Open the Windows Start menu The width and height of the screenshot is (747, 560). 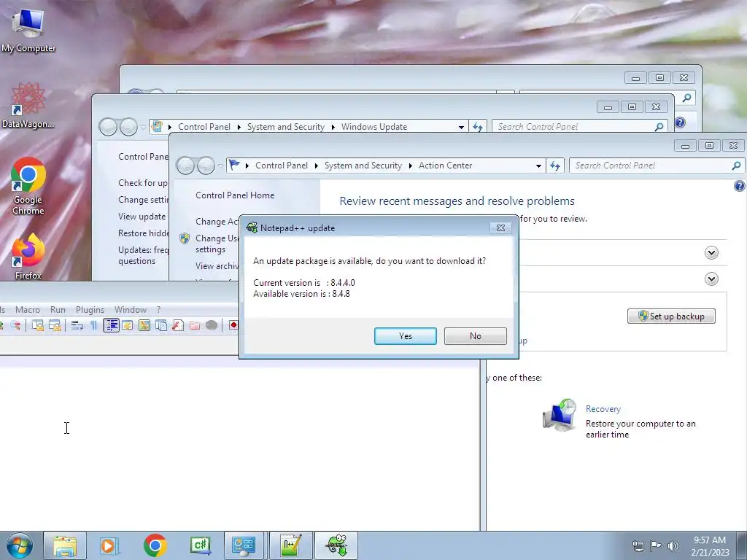click(20, 545)
